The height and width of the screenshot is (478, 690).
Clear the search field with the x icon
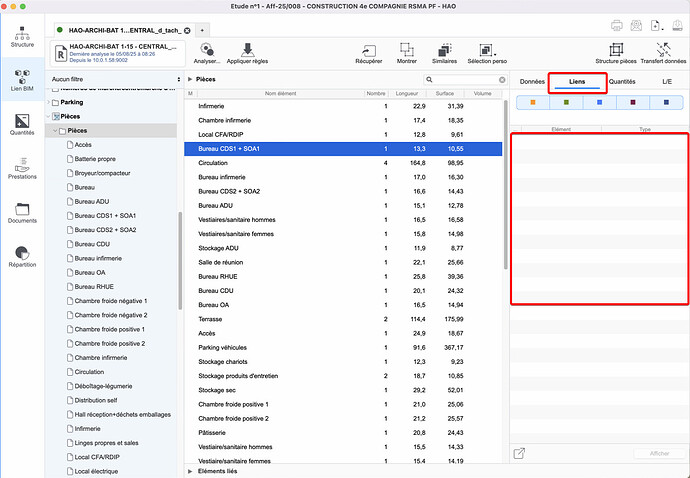point(502,80)
